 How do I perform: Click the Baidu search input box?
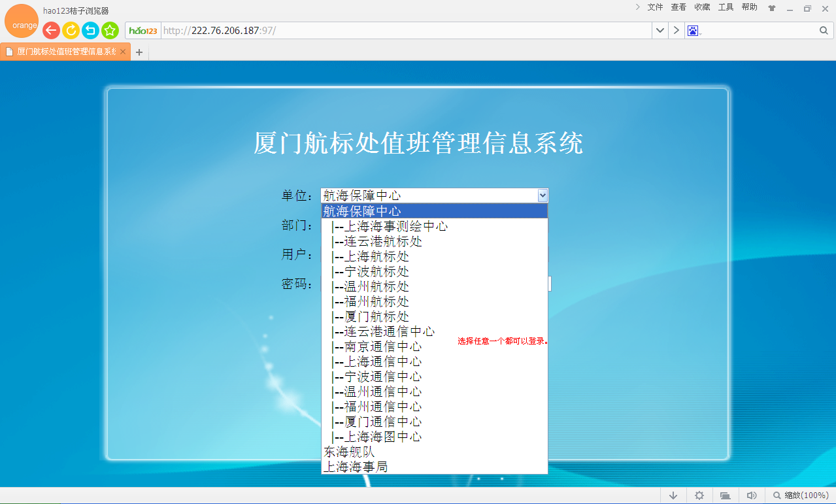758,30
